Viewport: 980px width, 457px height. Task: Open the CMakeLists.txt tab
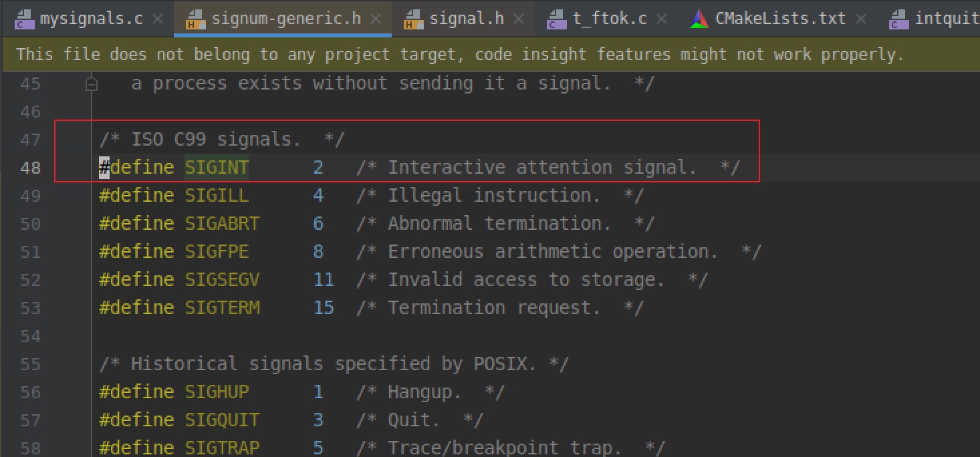[x=780, y=19]
